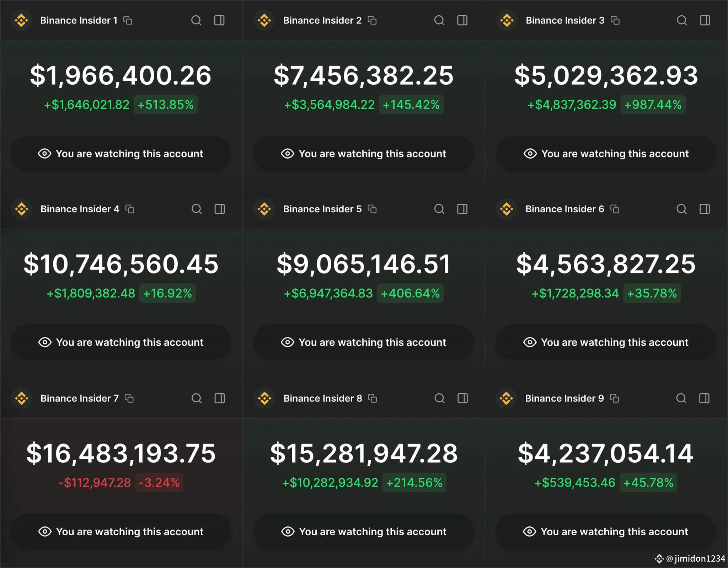Select the $5,029,362.93 balance value
The image size is (728, 568).
pos(606,75)
